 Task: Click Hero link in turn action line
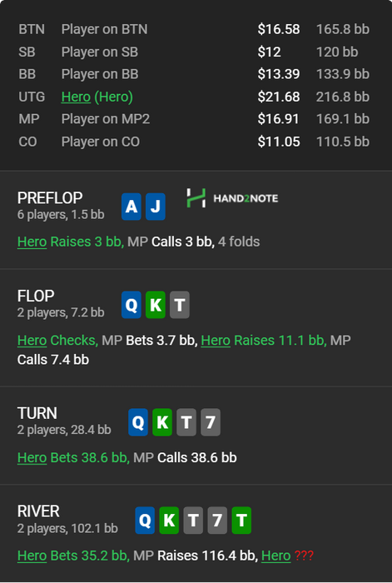(32, 457)
